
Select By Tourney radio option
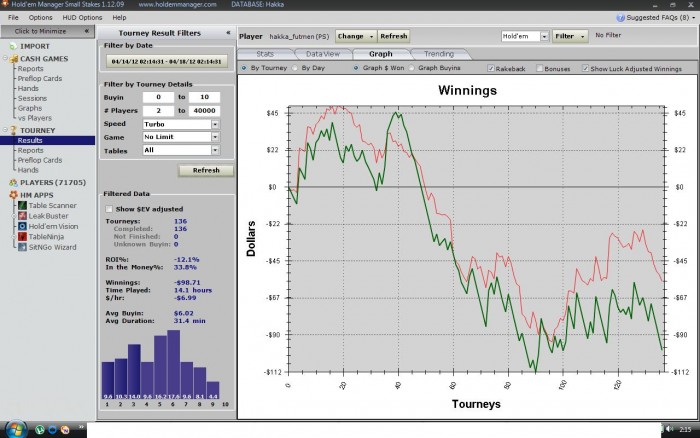point(244,68)
